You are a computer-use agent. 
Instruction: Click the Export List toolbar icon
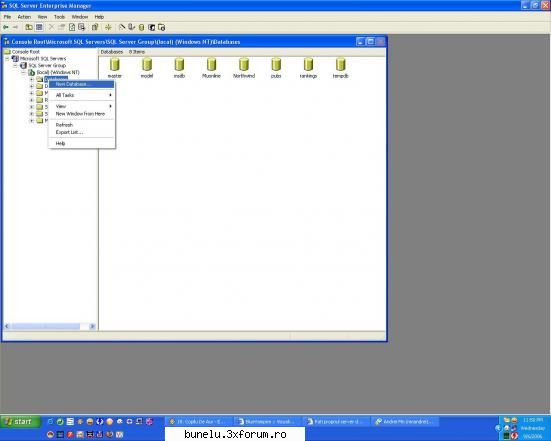[82, 27]
